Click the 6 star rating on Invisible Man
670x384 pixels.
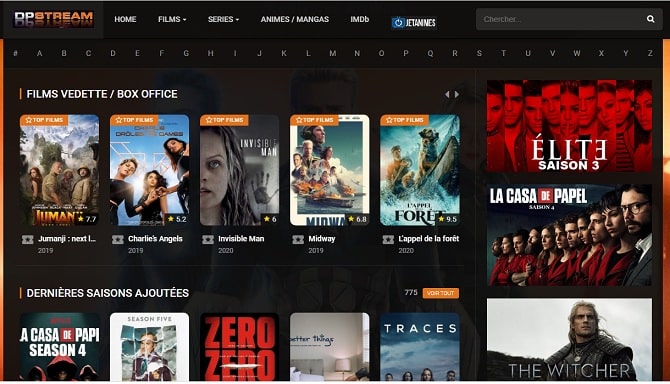click(x=270, y=219)
